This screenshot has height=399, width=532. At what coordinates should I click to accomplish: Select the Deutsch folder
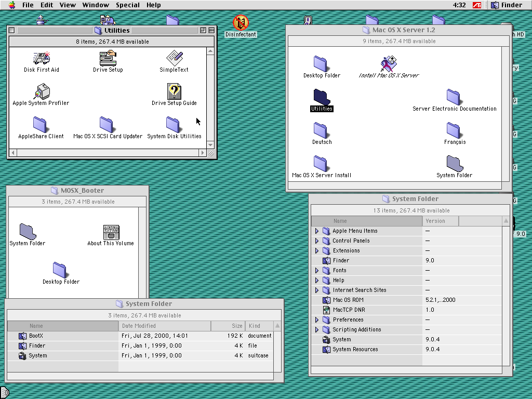click(x=321, y=130)
